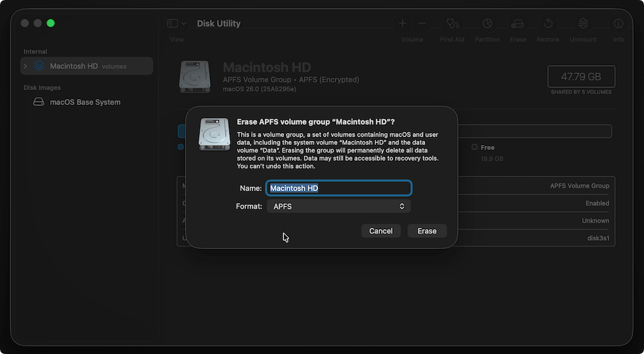The image size is (644, 354).
Task: Select the Macintosh HD volume group stack icon
Action: pos(39,66)
